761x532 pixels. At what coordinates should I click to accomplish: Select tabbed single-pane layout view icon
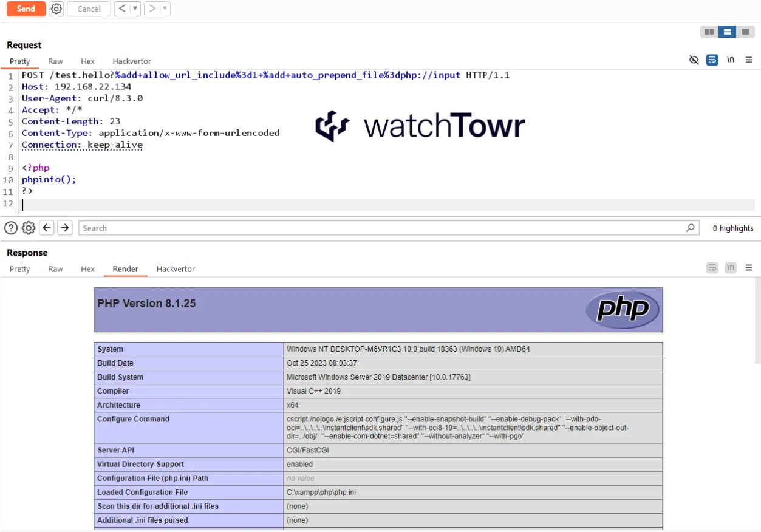click(x=745, y=32)
